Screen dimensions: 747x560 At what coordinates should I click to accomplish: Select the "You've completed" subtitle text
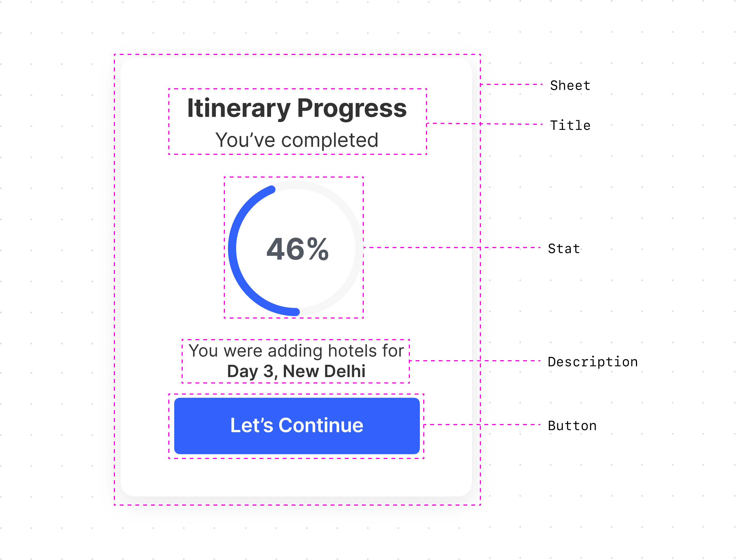tap(297, 140)
